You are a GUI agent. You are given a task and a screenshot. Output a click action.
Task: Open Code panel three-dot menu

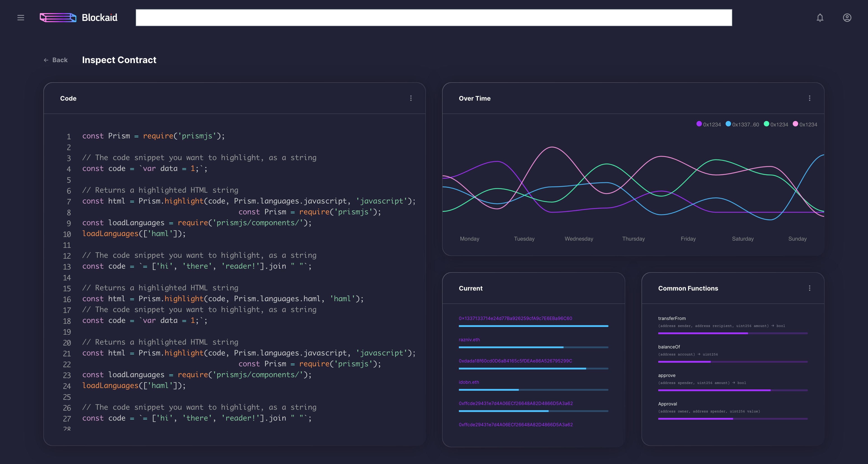410,98
